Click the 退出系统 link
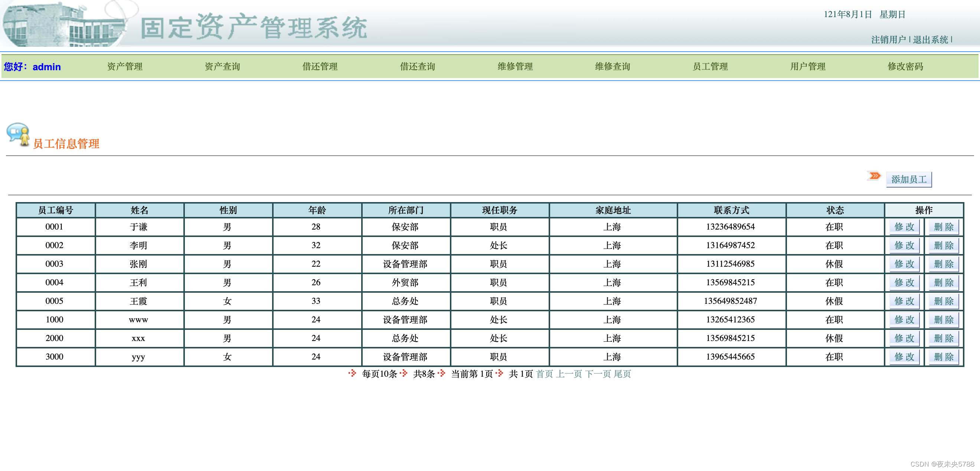Image resolution: width=980 pixels, height=471 pixels. [930, 40]
